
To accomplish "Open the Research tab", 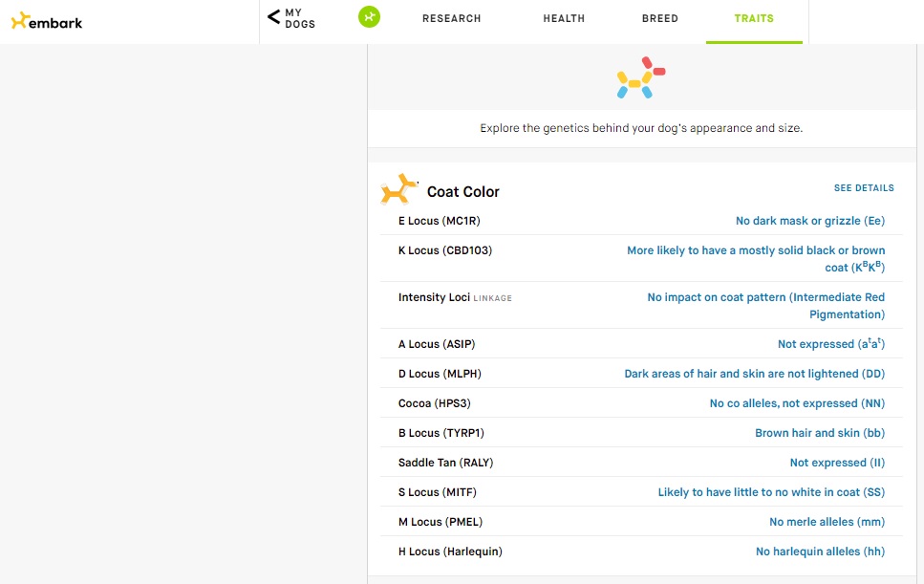I will [451, 18].
